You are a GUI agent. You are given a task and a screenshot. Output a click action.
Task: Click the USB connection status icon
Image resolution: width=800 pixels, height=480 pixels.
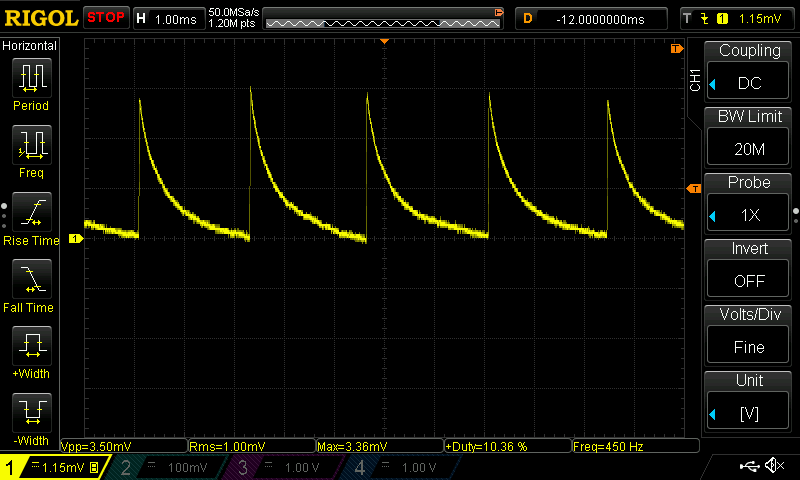coord(748,466)
